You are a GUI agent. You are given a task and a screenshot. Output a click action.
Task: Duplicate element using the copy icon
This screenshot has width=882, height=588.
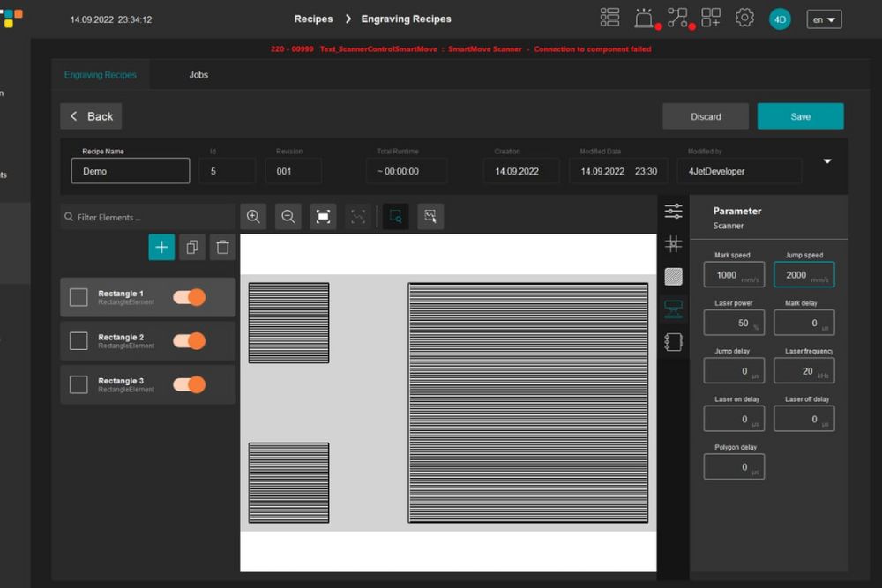point(192,248)
